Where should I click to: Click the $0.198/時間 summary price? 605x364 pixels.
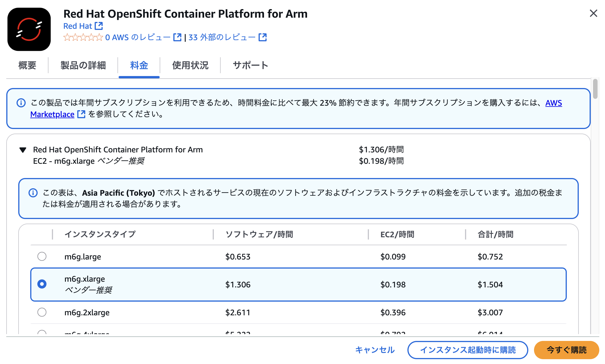click(x=381, y=161)
